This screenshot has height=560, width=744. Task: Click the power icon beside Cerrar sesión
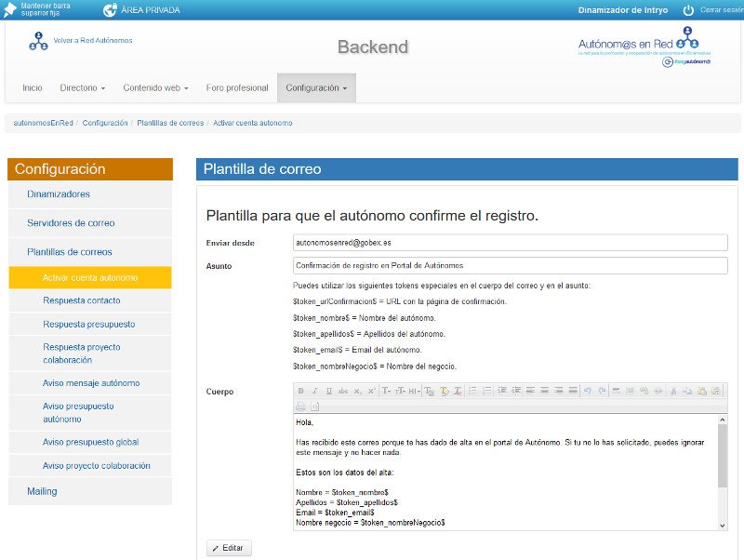pyautogui.click(x=688, y=10)
